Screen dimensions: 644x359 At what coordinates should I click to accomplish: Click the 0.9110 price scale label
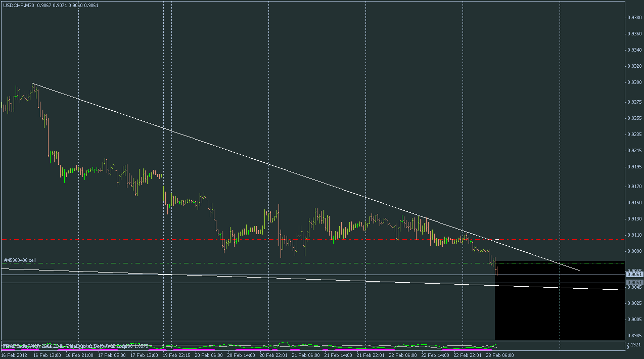pos(635,235)
